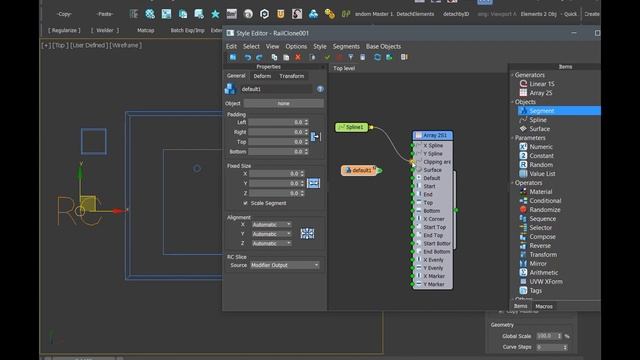Screen dimensions: 640x360
Task: Click the orange shield icon in main toolbar
Action: pyautogui.click(x=281, y=14)
